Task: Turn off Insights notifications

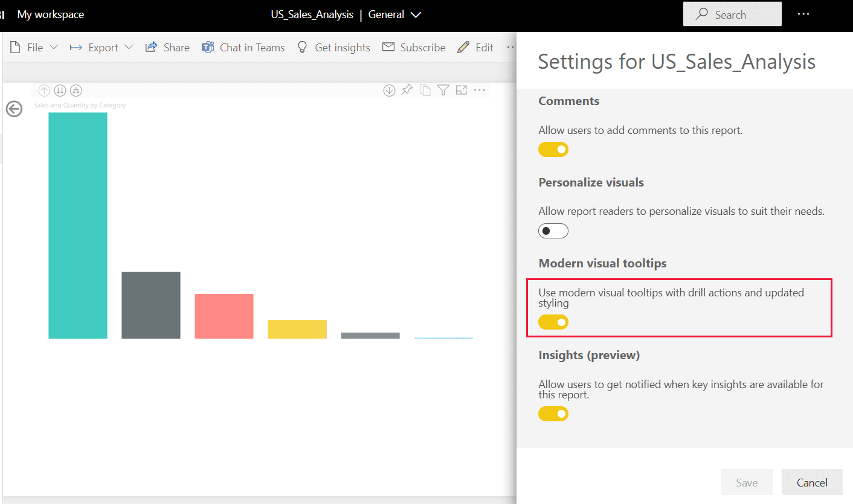Action: tap(553, 413)
